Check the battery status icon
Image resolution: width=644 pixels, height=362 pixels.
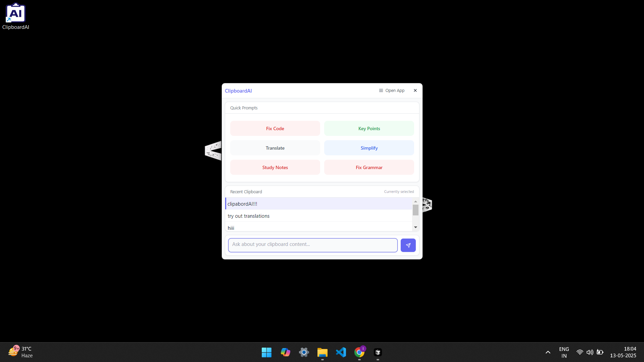600,352
